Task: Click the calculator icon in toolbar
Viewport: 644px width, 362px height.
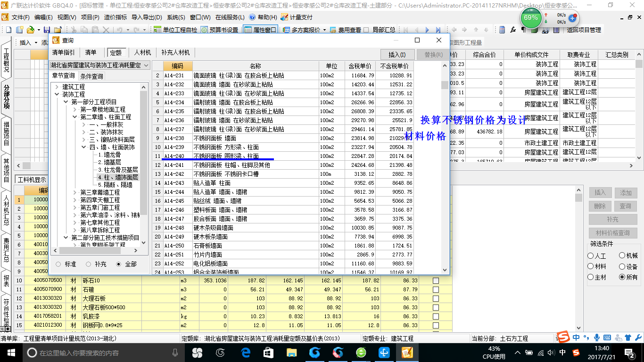Action: (x=503, y=30)
